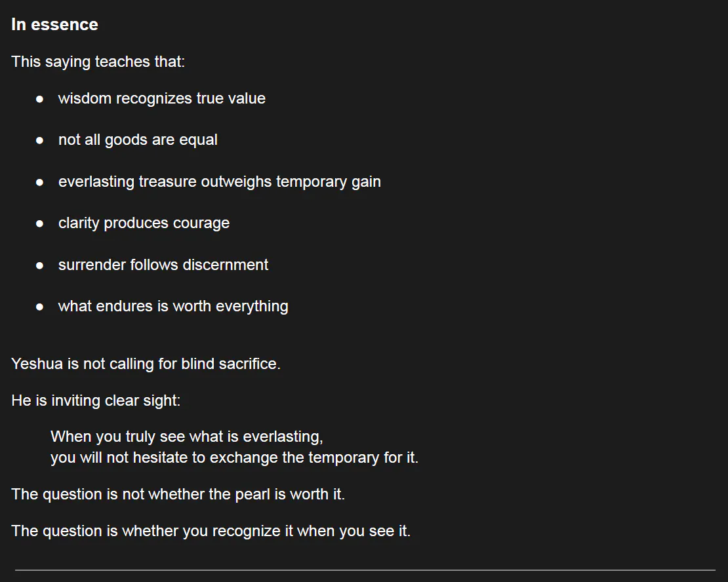
Task: Click "He is inviting clear sight:" line
Action: coord(96,400)
